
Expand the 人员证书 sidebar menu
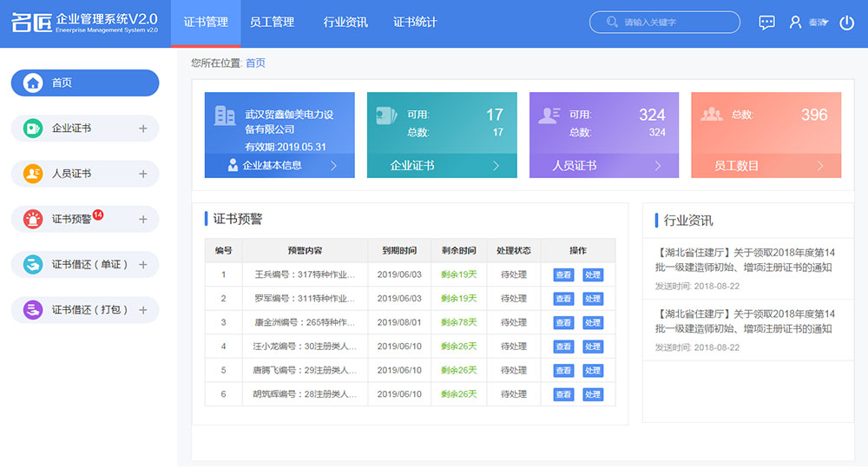pyautogui.click(x=143, y=174)
